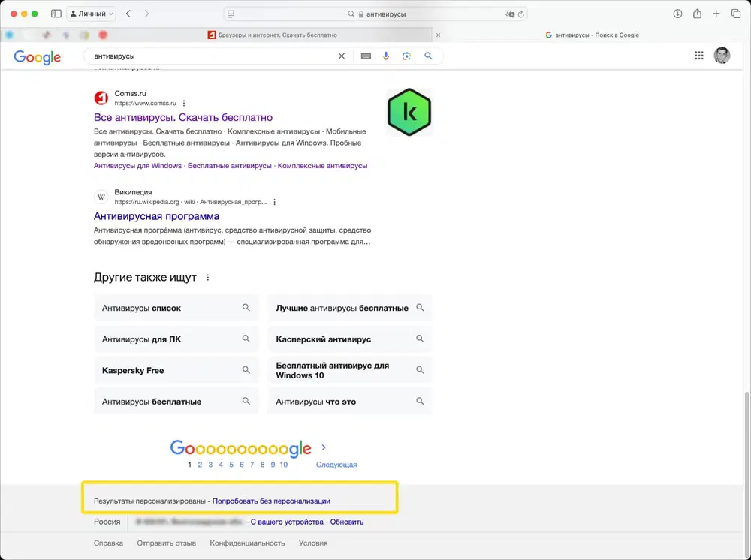The height and width of the screenshot is (560, 751).
Task: Toggle the Safari sidebar button
Action: (x=56, y=14)
